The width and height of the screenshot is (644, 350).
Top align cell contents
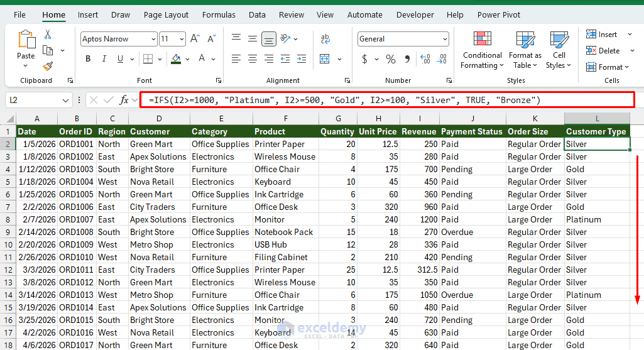point(236,38)
